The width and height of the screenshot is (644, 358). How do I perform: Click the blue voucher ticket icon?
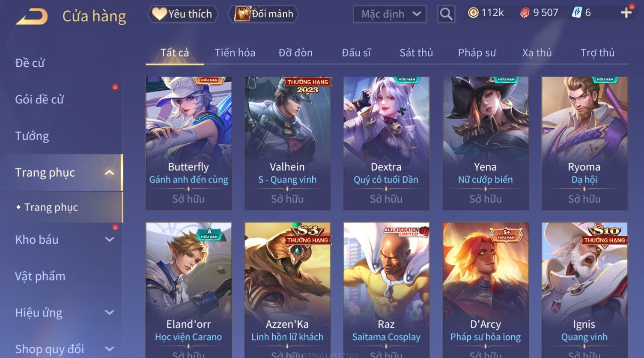pos(577,13)
